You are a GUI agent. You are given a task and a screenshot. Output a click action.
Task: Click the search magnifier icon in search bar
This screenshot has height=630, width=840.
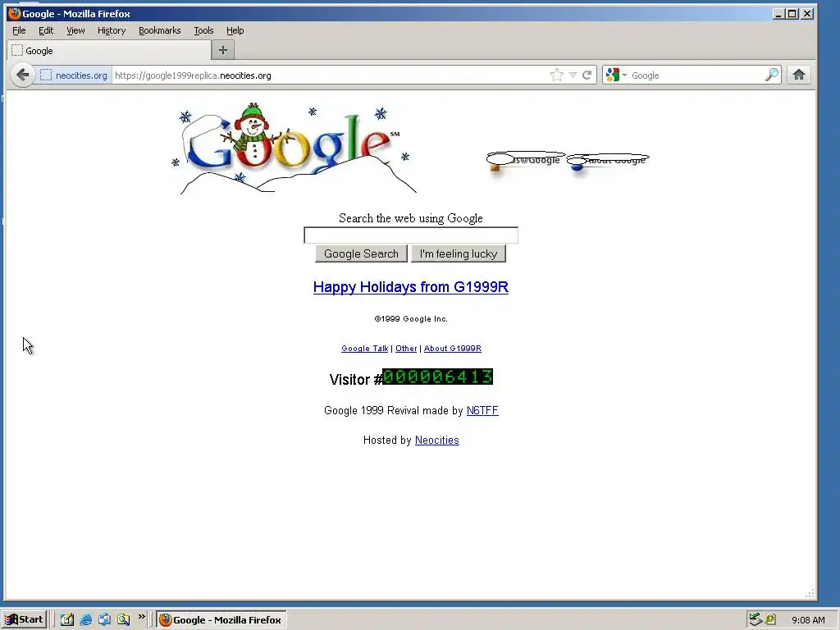771,75
